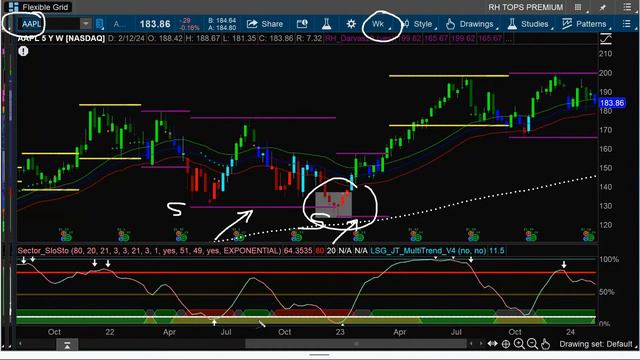Open the Style menu
640x360 pixels.
tap(419, 24)
